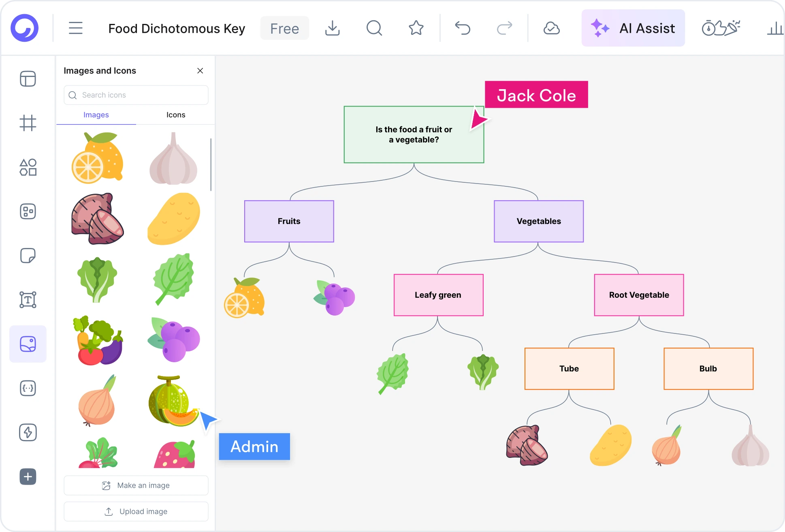785x532 pixels.
Task: Undo the last change
Action: click(463, 28)
